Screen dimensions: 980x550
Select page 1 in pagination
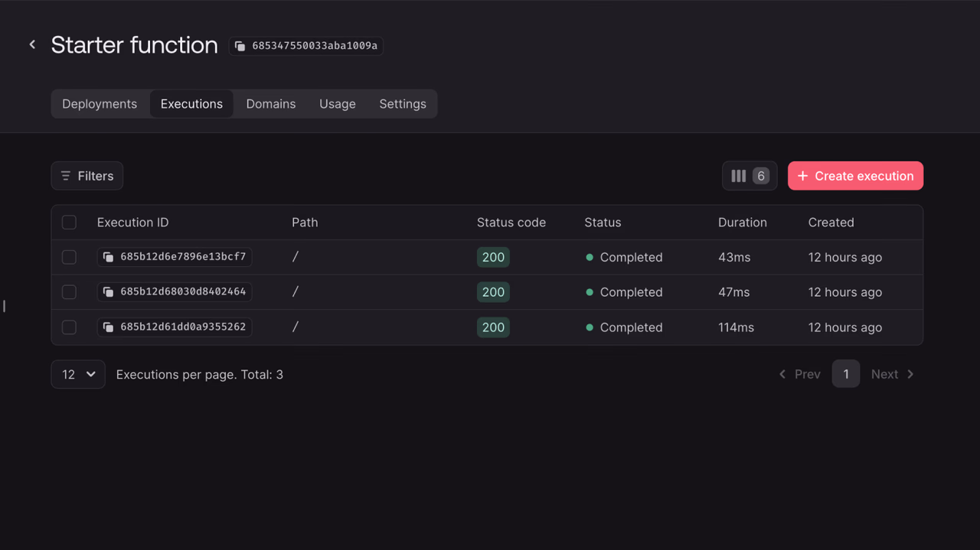tap(846, 374)
